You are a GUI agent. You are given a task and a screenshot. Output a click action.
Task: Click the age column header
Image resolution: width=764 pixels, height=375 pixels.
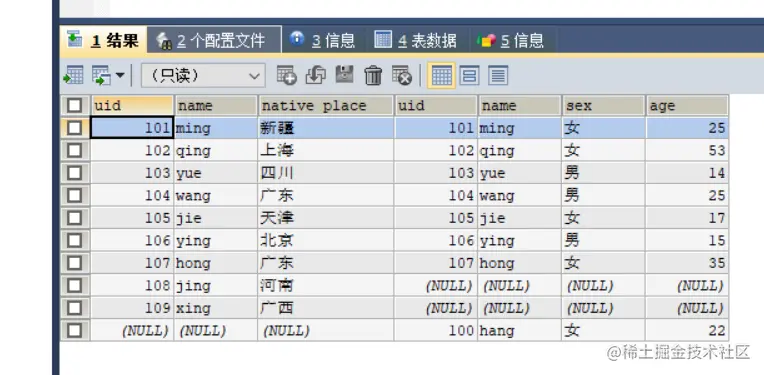(687, 106)
